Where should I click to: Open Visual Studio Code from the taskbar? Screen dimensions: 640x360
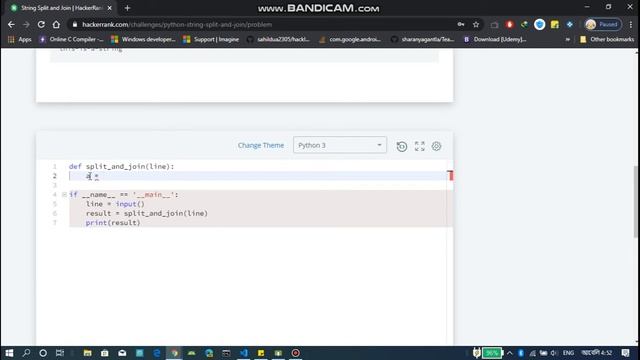[x=244, y=353]
